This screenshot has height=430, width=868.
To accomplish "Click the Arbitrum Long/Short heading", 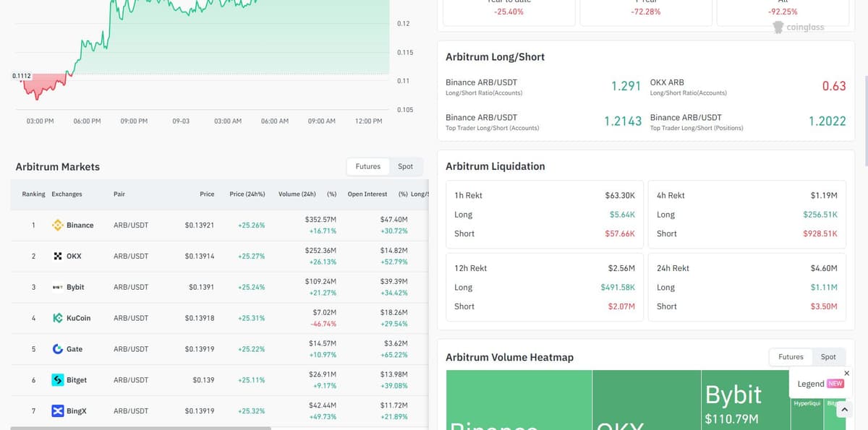I will pos(495,57).
